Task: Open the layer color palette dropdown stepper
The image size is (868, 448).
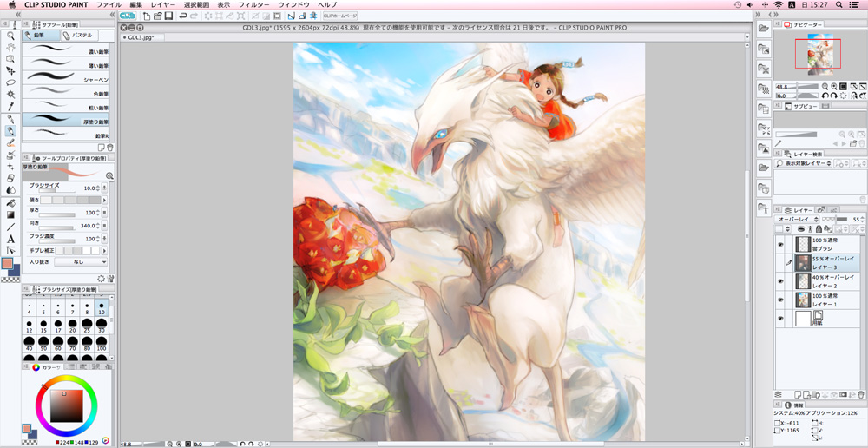Action: click(789, 228)
